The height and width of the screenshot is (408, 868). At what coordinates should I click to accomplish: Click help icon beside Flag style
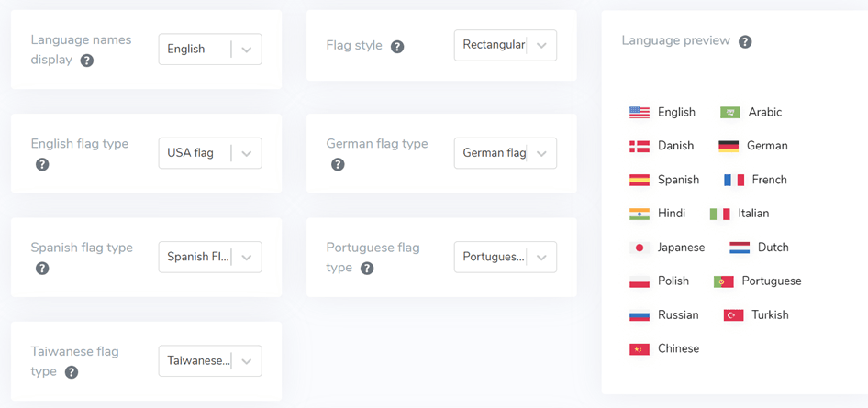[397, 47]
